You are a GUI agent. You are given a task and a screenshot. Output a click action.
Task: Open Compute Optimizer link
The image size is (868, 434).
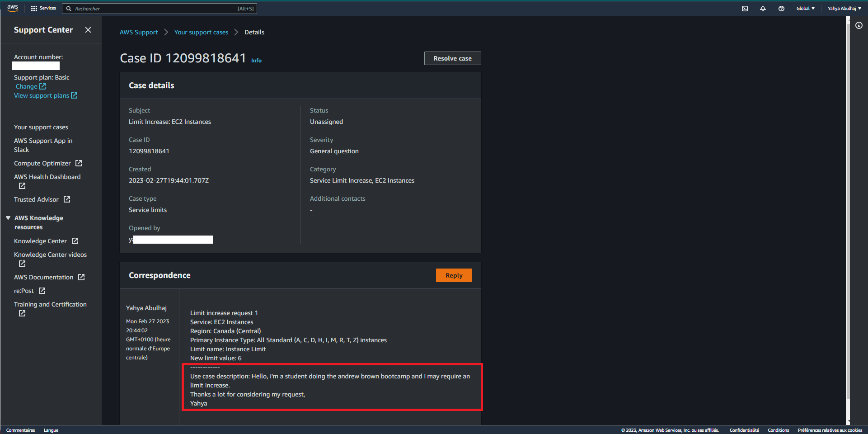tap(42, 163)
